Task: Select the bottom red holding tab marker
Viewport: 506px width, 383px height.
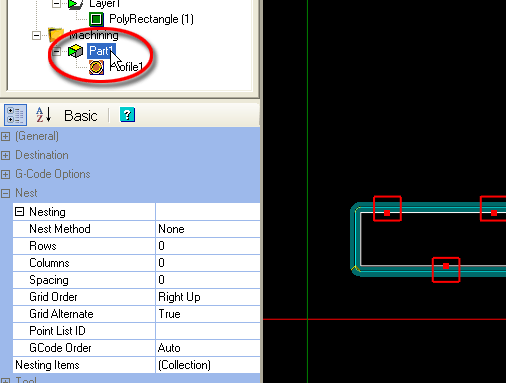Action: click(x=446, y=270)
